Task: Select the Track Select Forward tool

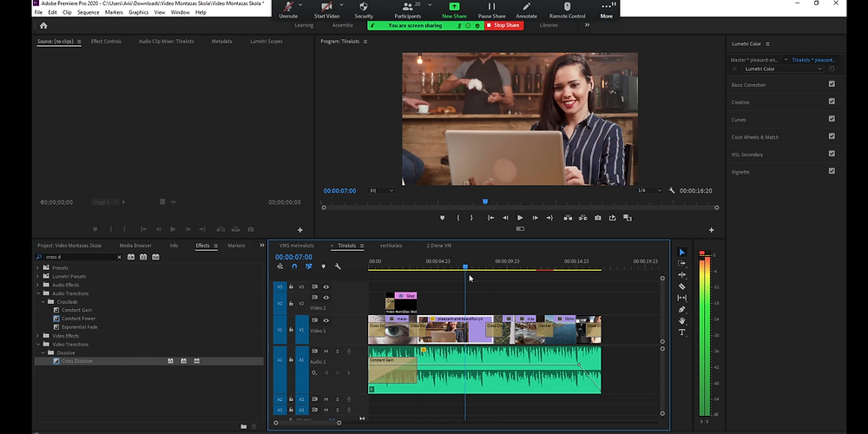Action: [682, 264]
